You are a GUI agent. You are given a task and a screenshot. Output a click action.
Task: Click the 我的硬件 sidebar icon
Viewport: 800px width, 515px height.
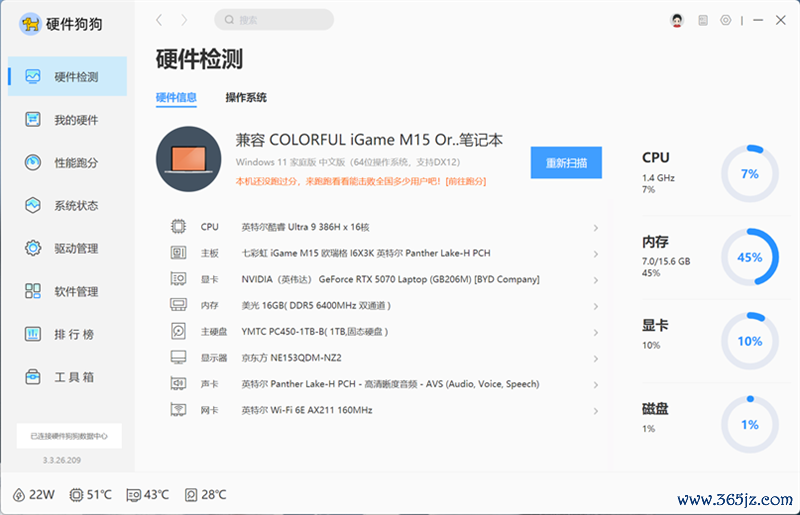(x=33, y=119)
